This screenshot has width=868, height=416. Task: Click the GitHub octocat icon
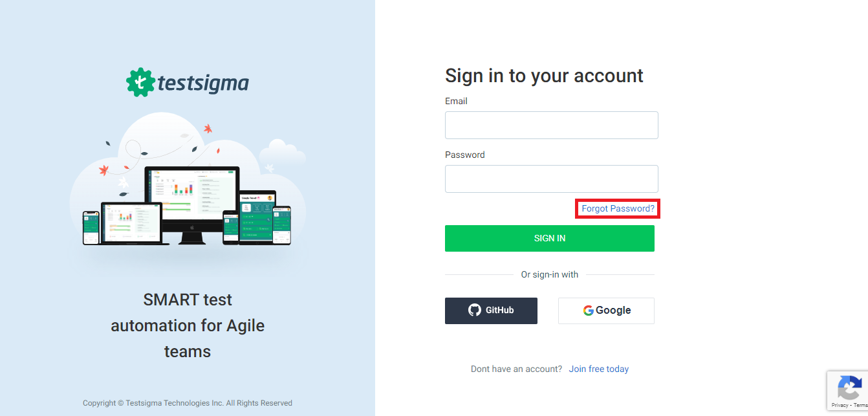point(475,311)
